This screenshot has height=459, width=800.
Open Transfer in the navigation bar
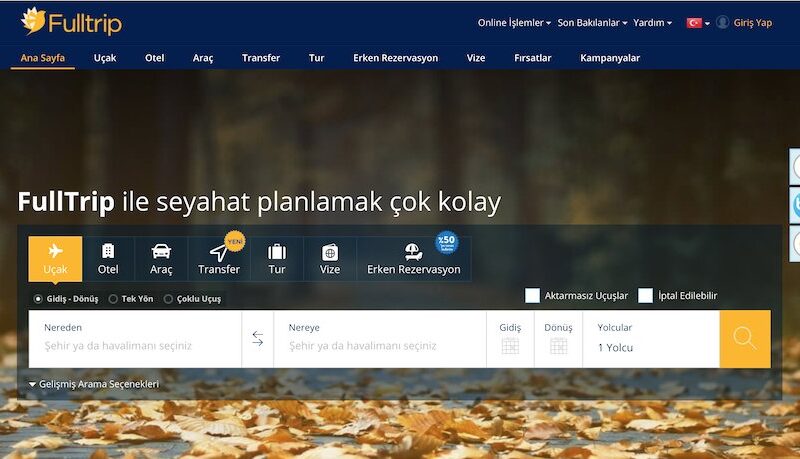[261, 58]
